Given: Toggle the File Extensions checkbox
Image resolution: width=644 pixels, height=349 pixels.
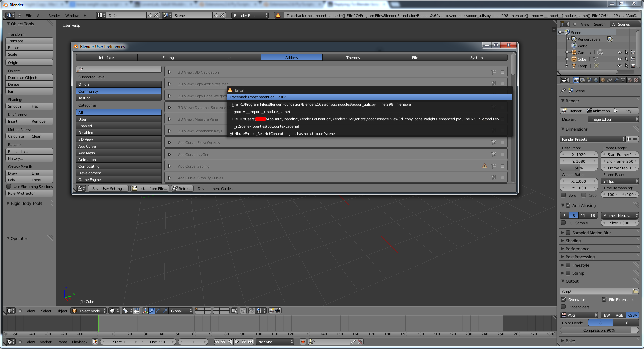Looking at the screenshot, I should tap(604, 299).
